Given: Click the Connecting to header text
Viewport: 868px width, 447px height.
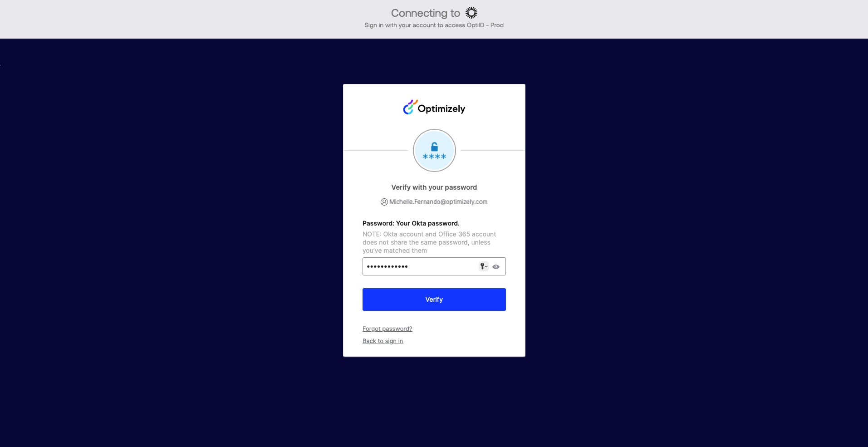Looking at the screenshot, I should tap(426, 13).
